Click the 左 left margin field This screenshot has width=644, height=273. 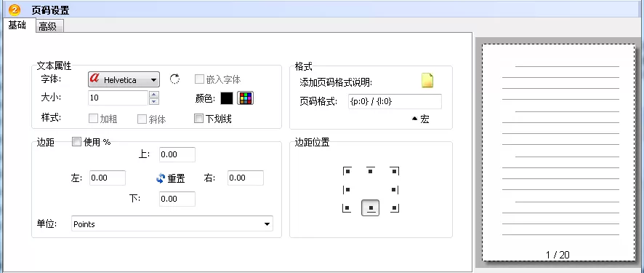click(x=108, y=178)
